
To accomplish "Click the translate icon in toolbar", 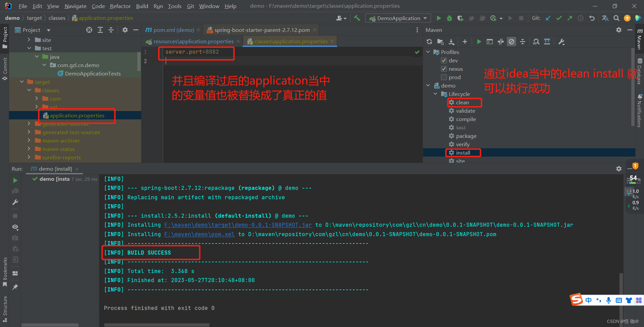I will point(605,18).
